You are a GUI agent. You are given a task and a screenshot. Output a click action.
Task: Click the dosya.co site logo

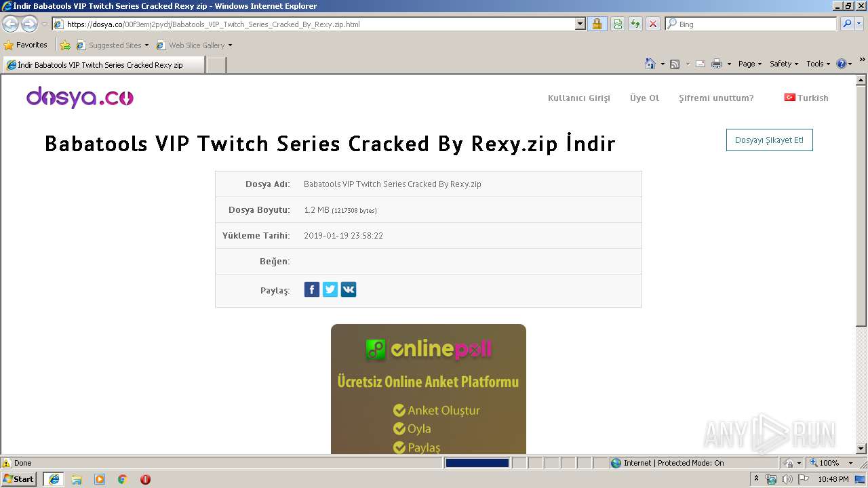pyautogui.click(x=80, y=97)
